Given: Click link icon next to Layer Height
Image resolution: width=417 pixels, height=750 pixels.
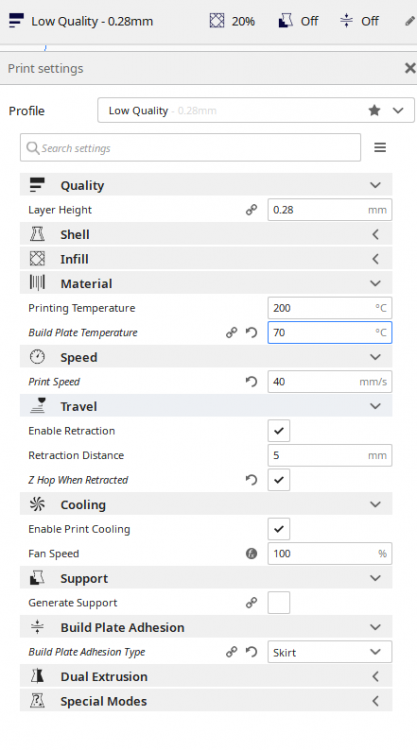Looking at the screenshot, I should pos(252,210).
